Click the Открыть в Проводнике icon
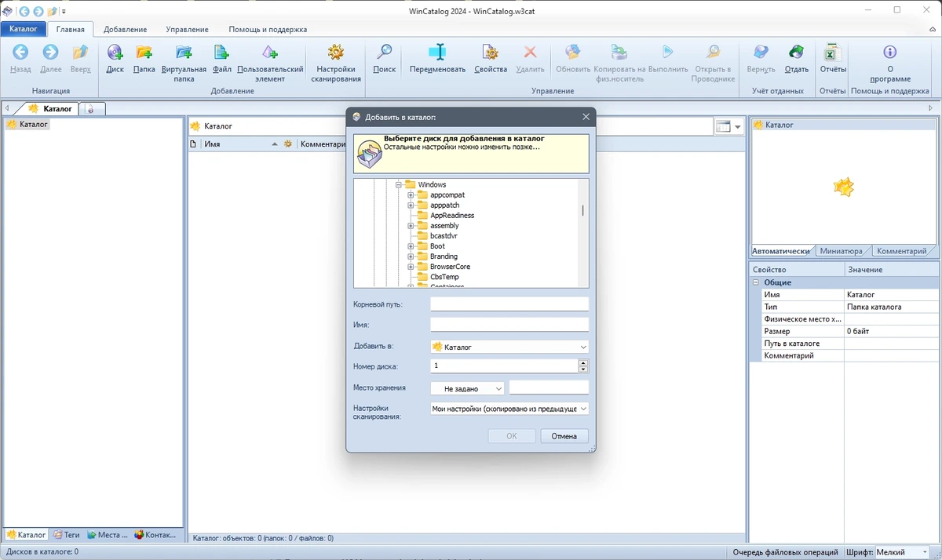Screen dimensions: 942x560 tap(713, 53)
